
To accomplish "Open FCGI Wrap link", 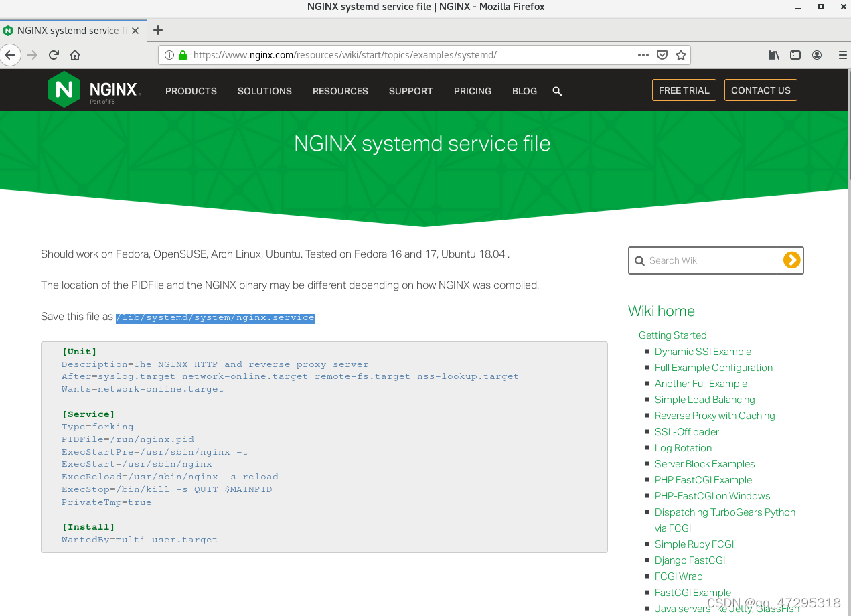I will coord(679,576).
